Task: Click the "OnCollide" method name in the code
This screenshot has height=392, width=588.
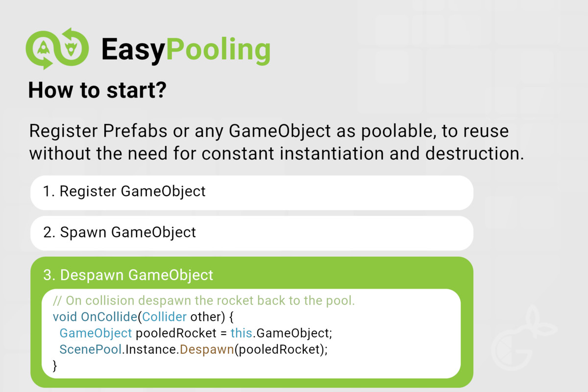Action: pyautogui.click(x=108, y=317)
